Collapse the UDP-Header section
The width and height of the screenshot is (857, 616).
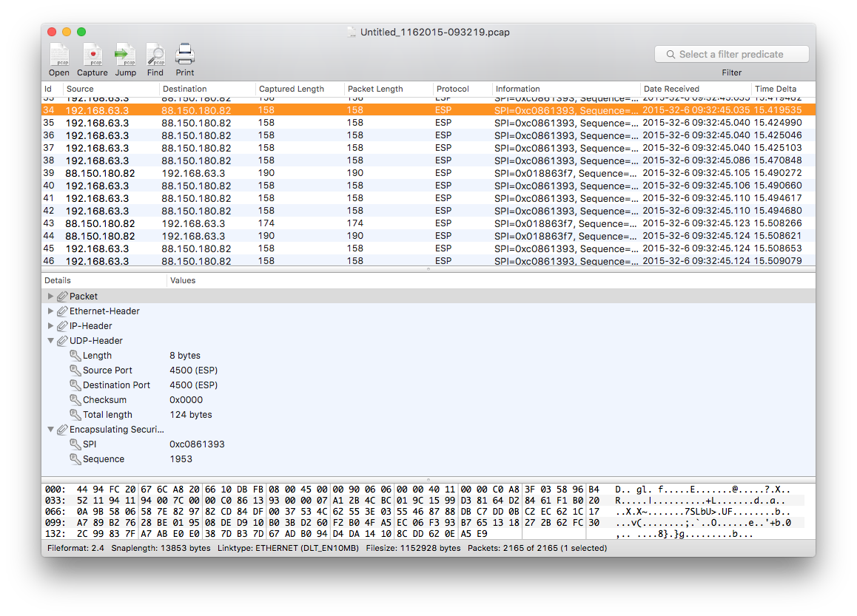tap(51, 341)
